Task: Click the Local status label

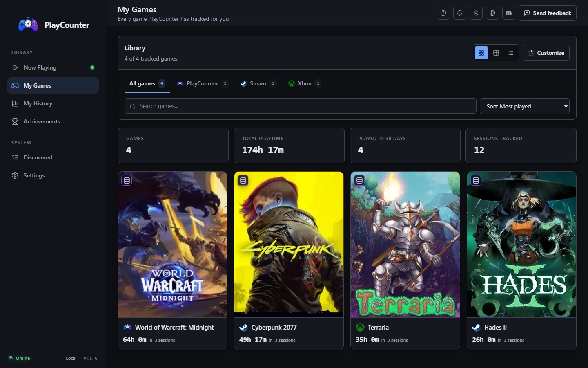Action: [71, 358]
